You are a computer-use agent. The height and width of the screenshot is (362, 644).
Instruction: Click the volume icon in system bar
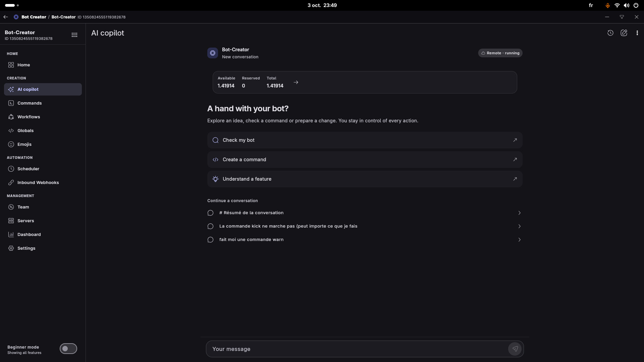click(x=626, y=5)
